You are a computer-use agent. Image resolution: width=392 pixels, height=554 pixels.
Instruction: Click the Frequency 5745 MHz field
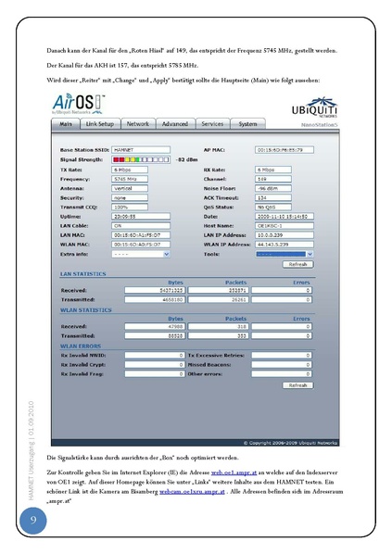pyautogui.click(x=130, y=179)
